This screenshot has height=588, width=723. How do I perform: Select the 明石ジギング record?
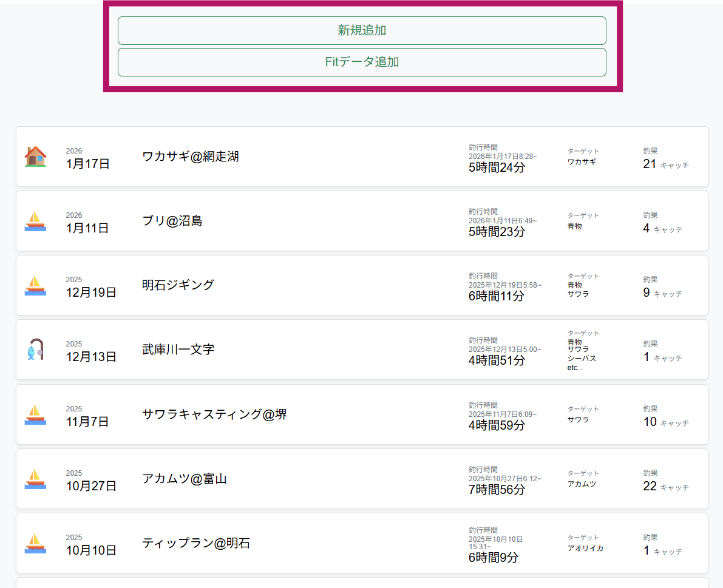(x=362, y=285)
